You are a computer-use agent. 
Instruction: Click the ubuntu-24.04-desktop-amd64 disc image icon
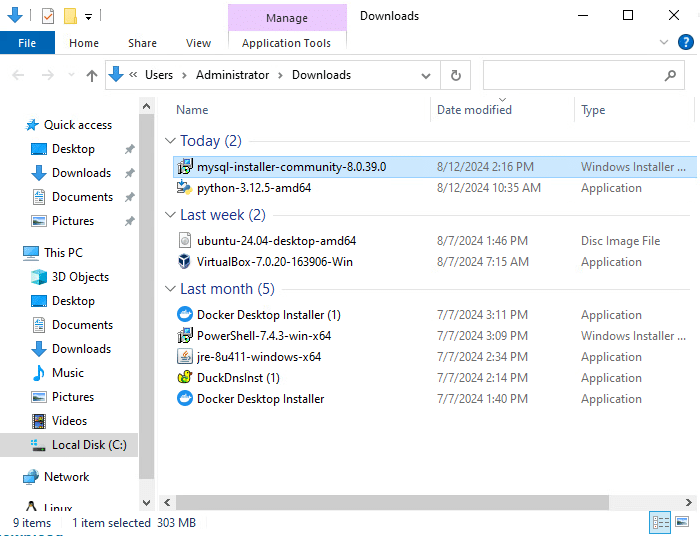(x=185, y=241)
